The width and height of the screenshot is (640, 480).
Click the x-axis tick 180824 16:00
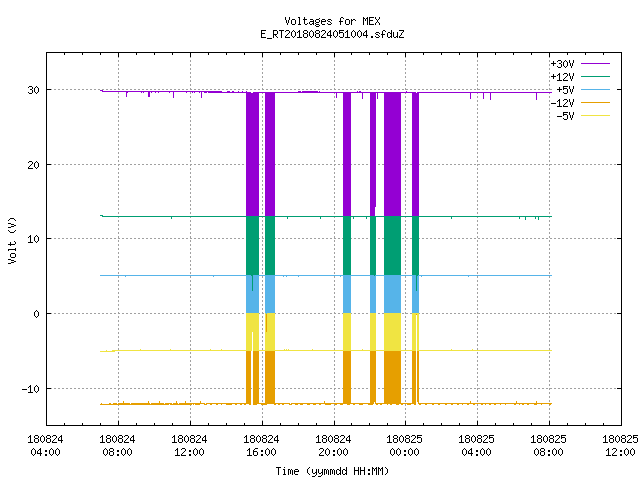(x=261, y=446)
